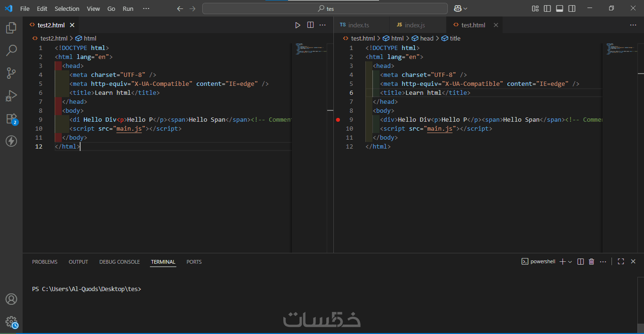Viewport: 644px width, 334px height.
Task: Kill the terminal with the trash icon
Action: [591, 261]
